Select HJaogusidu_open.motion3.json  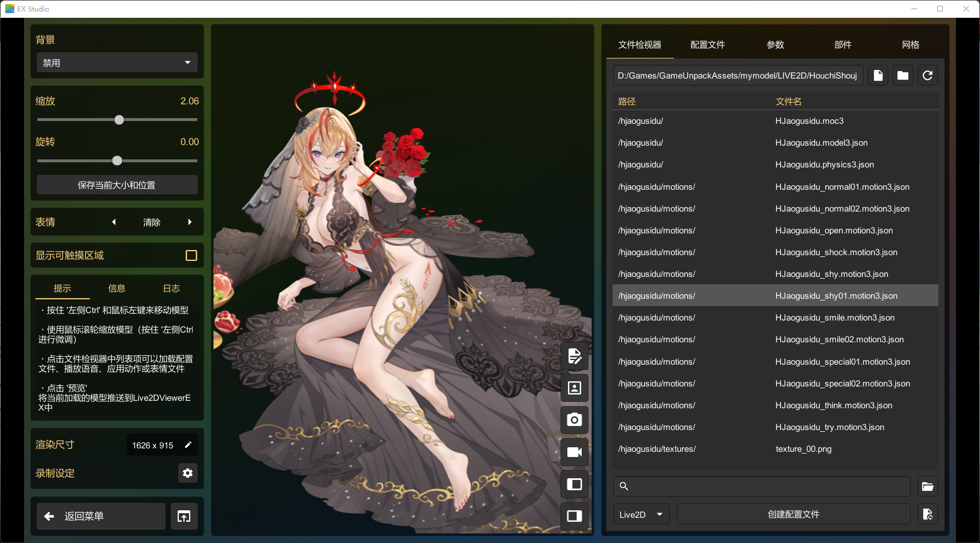(x=775, y=231)
